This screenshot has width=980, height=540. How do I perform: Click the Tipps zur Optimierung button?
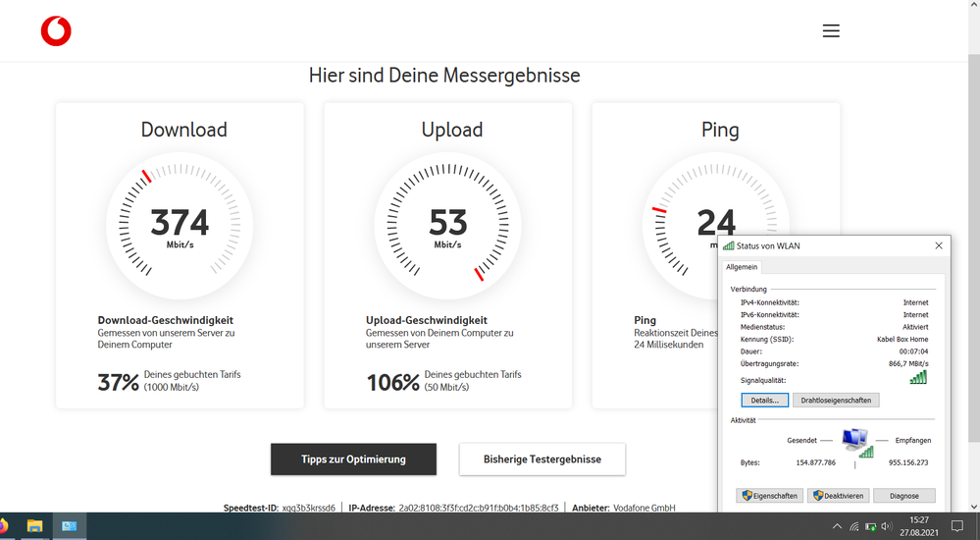(353, 459)
